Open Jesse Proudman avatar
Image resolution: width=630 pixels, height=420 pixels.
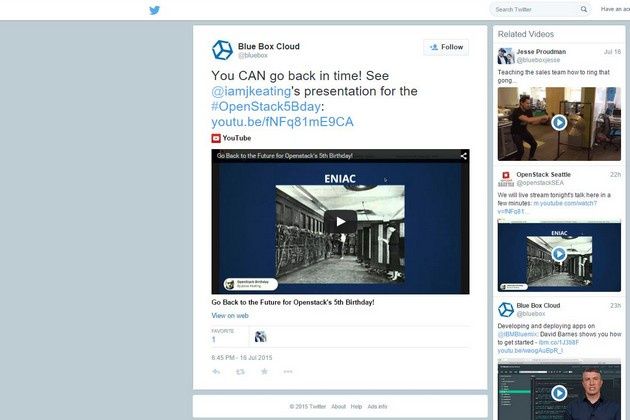[x=506, y=56]
